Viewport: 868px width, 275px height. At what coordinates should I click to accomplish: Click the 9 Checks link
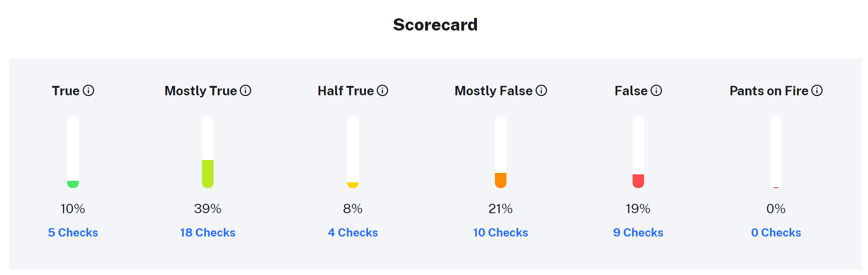[638, 233]
